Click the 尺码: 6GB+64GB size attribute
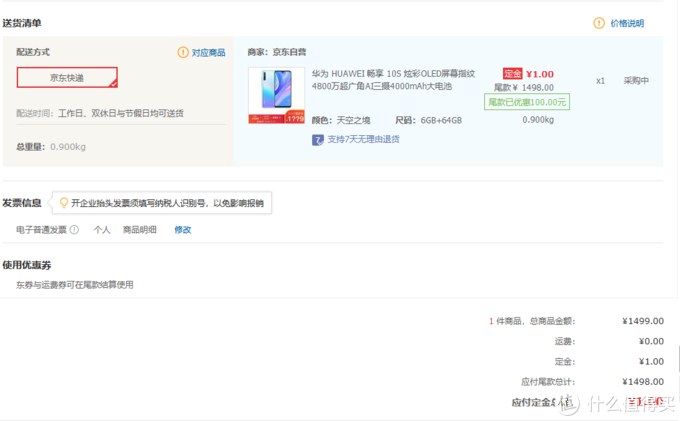The height and width of the screenshot is (421, 680). click(x=428, y=121)
